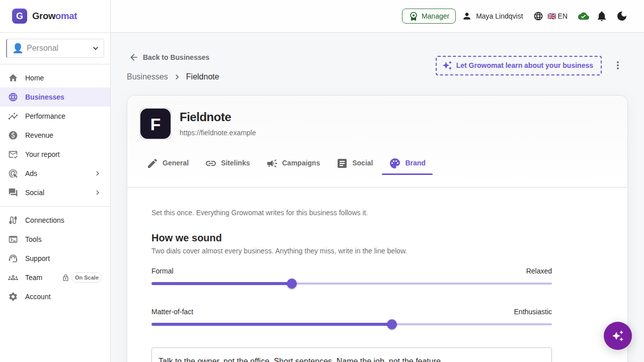Expand the Social submenu chevron
Viewport: 644px width, 362px height.
point(98,193)
